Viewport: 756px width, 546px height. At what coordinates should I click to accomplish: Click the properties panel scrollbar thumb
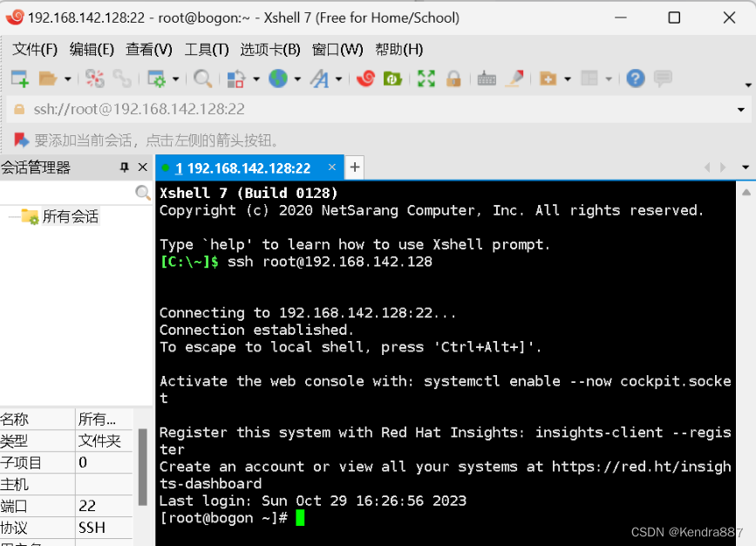click(143, 467)
